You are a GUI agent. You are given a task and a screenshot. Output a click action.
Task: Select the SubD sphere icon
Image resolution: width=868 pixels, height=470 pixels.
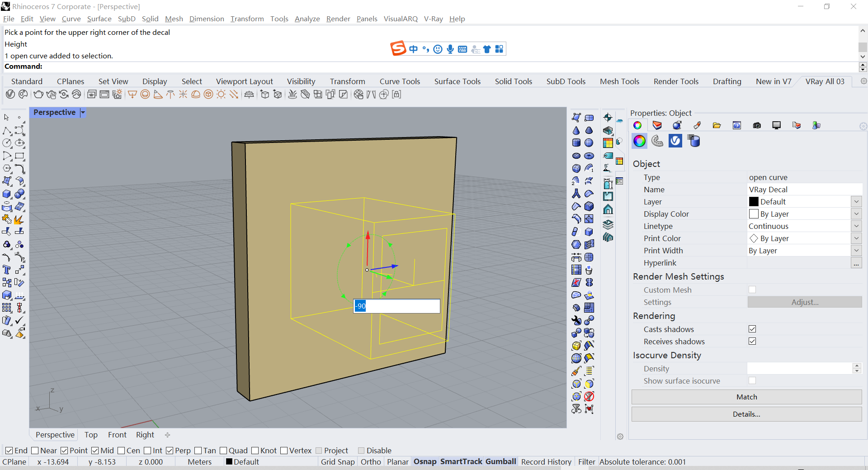[589, 143]
